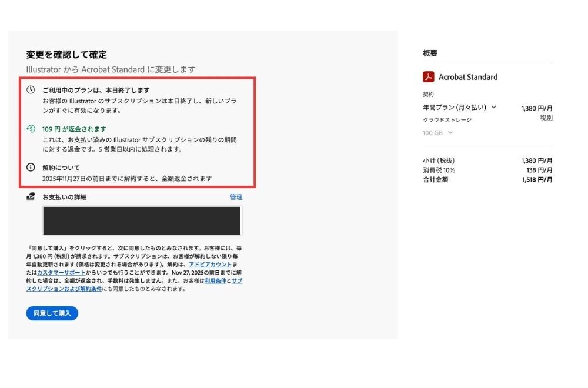Click the 概要 summary heading
The width and height of the screenshot is (588, 388).
pos(430,53)
